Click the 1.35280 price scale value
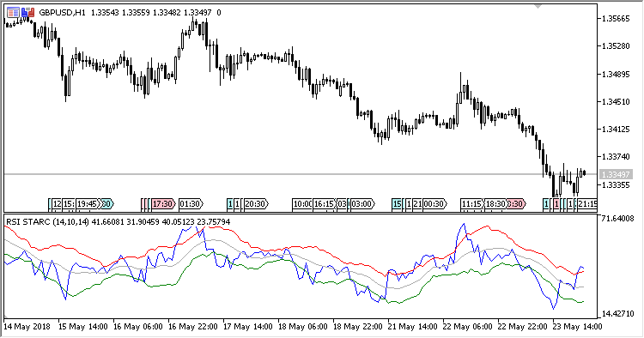Image resolution: width=644 pixels, height=338 pixels. point(616,46)
